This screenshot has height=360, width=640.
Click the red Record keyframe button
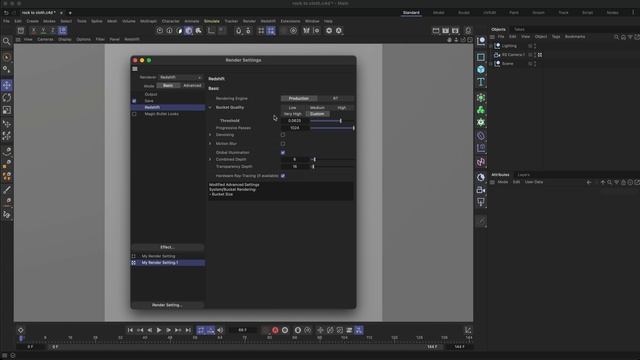(275, 330)
